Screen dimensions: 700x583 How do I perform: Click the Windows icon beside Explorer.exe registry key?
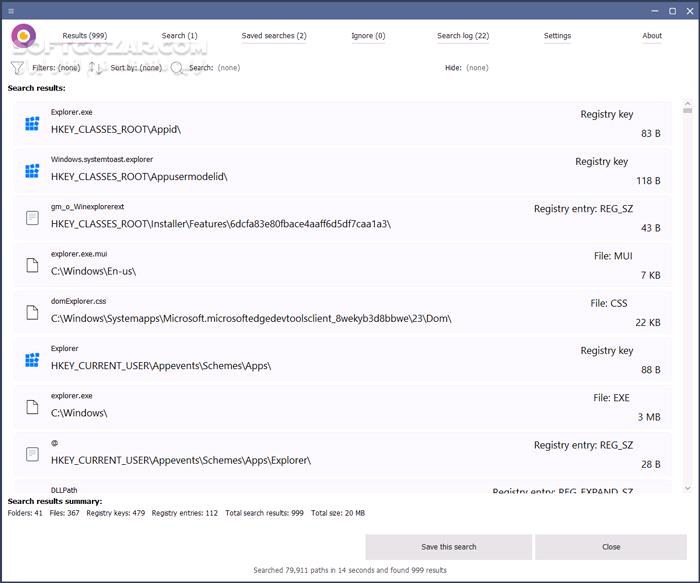[32, 123]
